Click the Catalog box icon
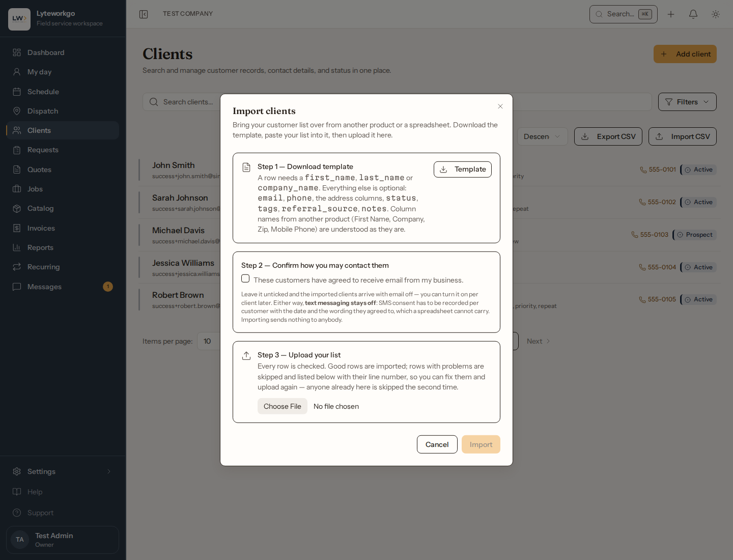 tap(17, 208)
